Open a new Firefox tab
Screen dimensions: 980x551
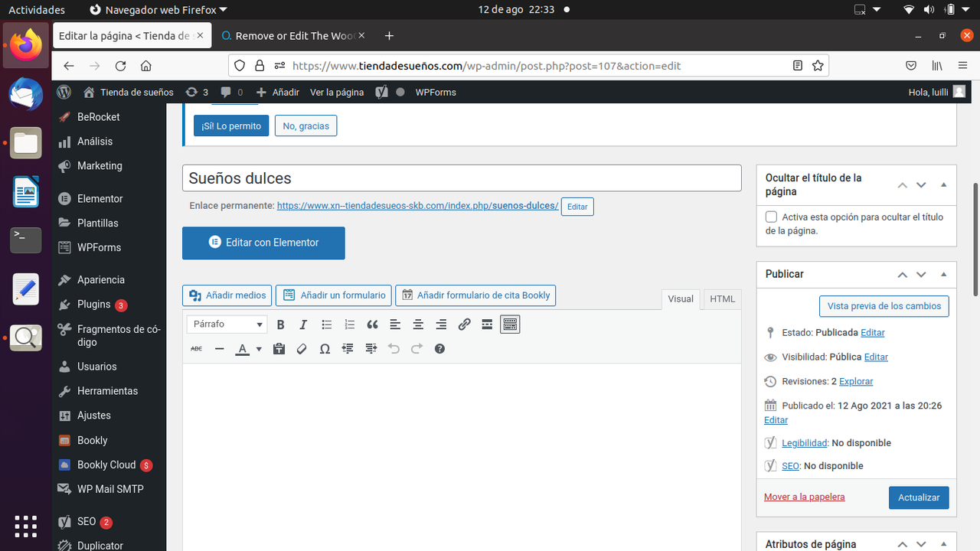coord(389,36)
